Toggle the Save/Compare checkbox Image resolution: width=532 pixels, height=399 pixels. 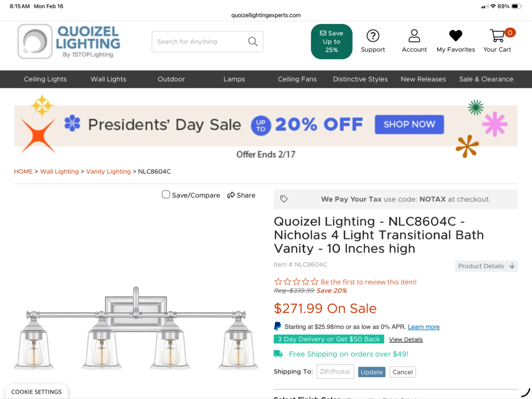pos(166,195)
